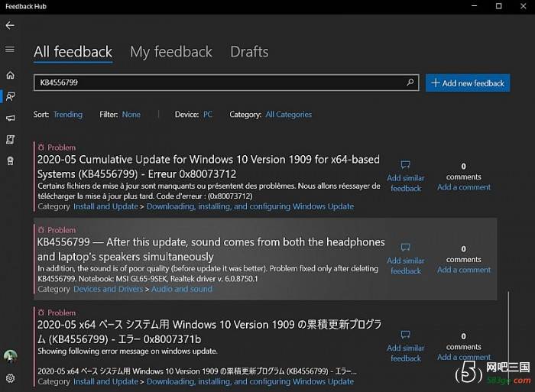Viewport: 535px width, 392px height.
Task: Click the results list vertical scrollbar
Action: pos(508,338)
